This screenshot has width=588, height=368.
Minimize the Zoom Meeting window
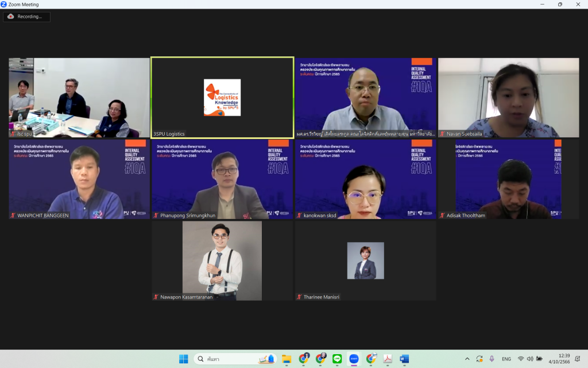coord(542,5)
